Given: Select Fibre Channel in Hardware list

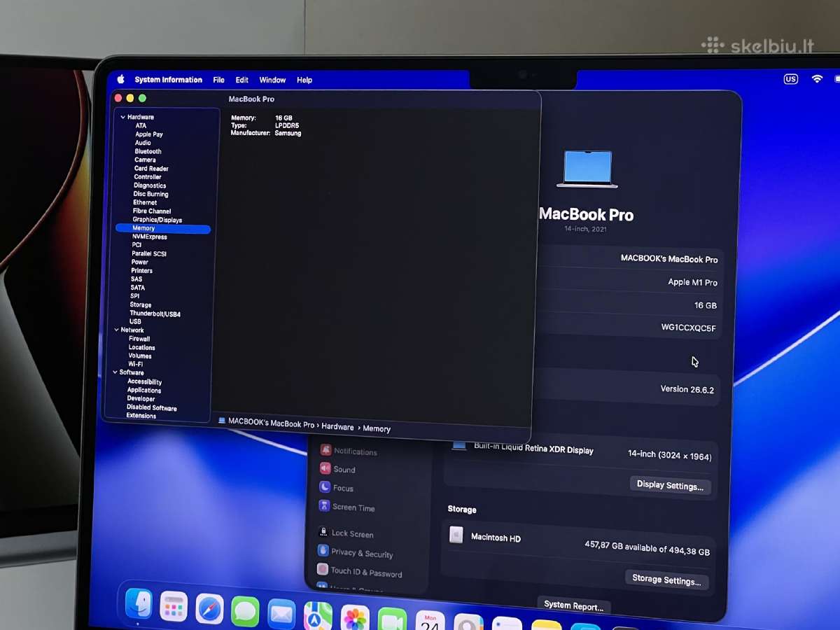Looking at the screenshot, I should (x=152, y=211).
